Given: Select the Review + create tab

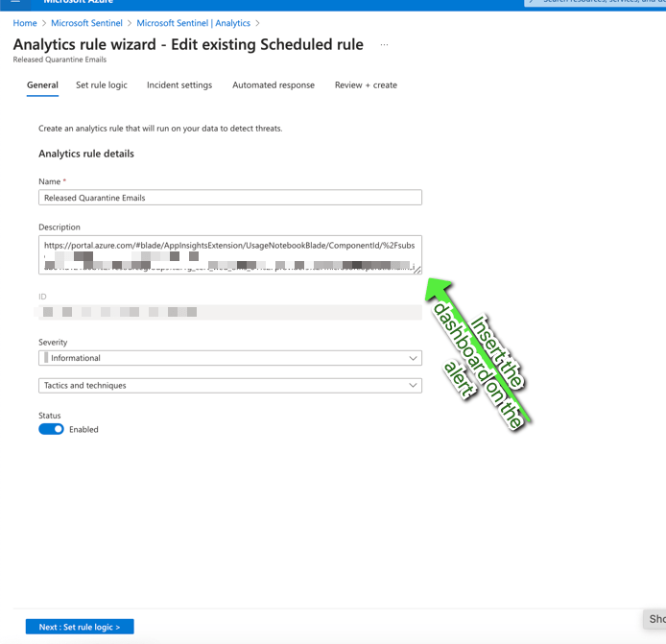Looking at the screenshot, I should click(x=366, y=85).
